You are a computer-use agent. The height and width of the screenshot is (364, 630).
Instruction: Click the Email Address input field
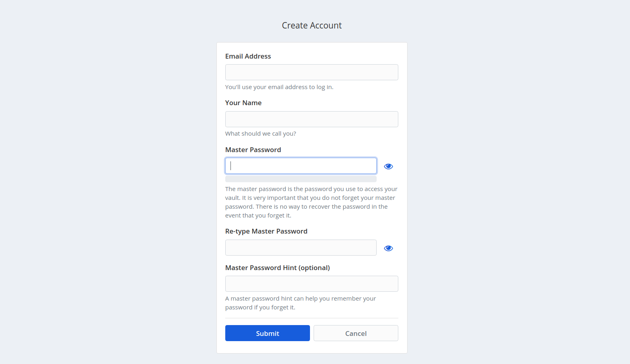[x=312, y=72]
